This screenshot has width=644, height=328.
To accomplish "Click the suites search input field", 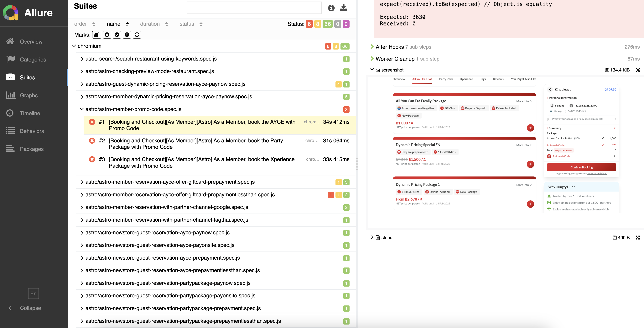I will point(254,8).
